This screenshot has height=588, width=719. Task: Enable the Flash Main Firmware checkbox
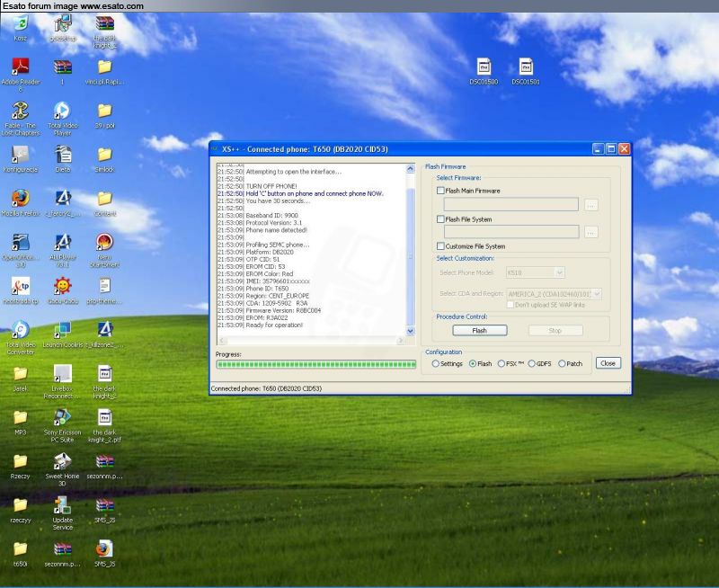(x=440, y=191)
